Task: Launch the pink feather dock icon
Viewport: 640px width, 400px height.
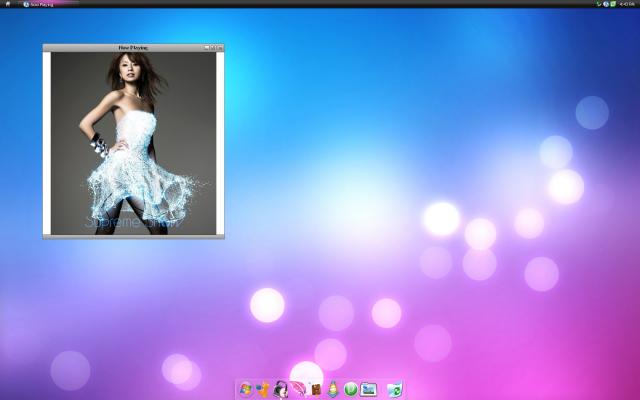Action: [x=298, y=389]
